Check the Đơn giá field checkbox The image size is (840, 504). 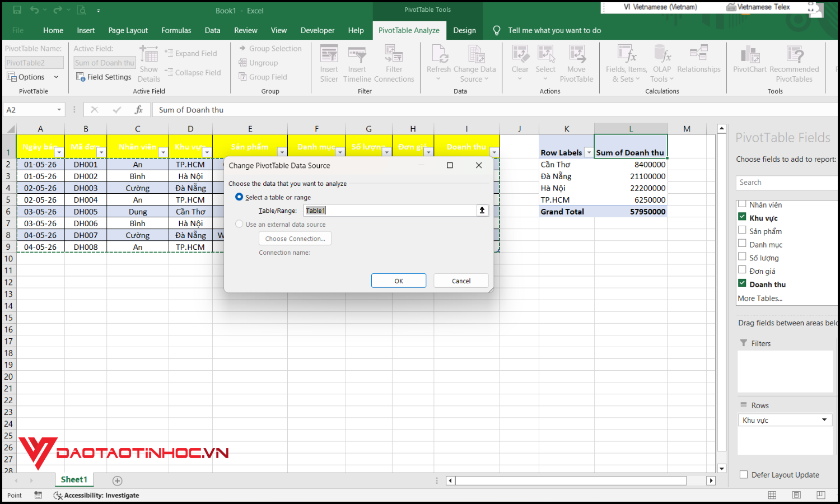742,270
